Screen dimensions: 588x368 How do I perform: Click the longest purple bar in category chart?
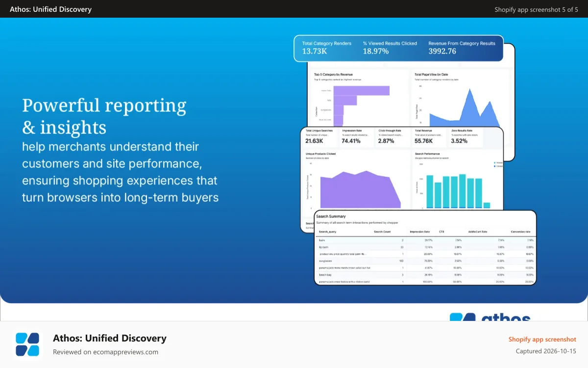click(x=362, y=90)
